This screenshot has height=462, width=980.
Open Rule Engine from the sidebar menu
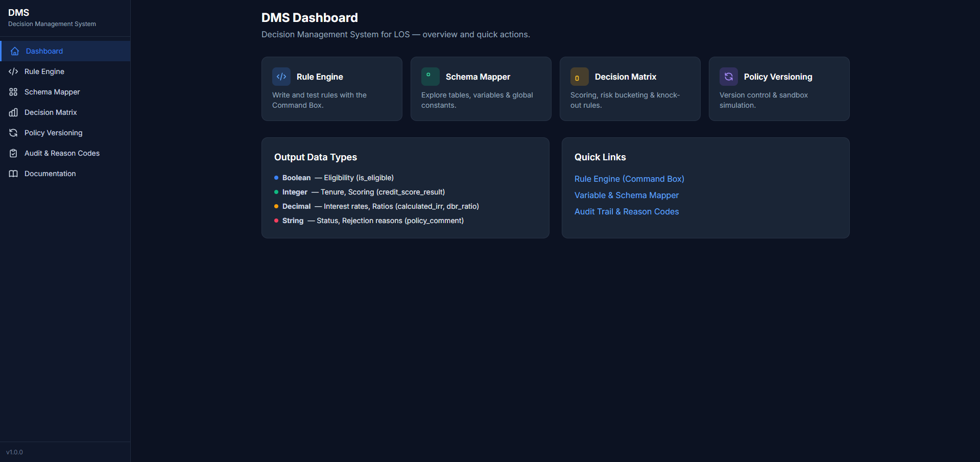click(x=44, y=71)
